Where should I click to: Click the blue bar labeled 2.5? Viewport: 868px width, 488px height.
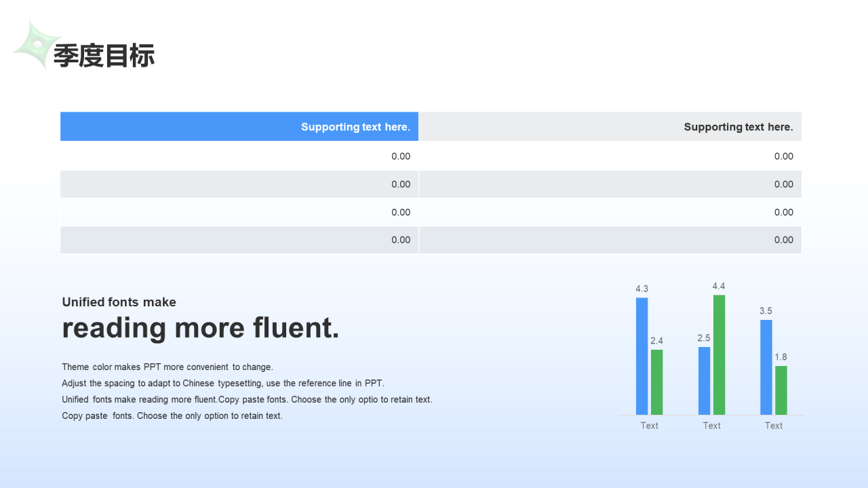coord(704,380)
